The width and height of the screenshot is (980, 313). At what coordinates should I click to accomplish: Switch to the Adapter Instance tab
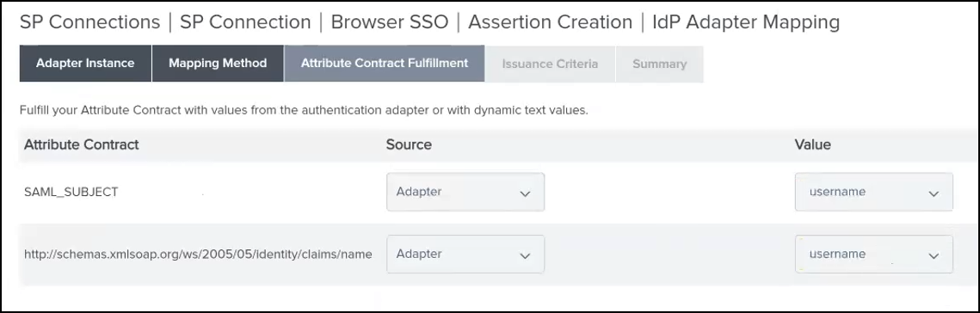[x=85, y=63]
